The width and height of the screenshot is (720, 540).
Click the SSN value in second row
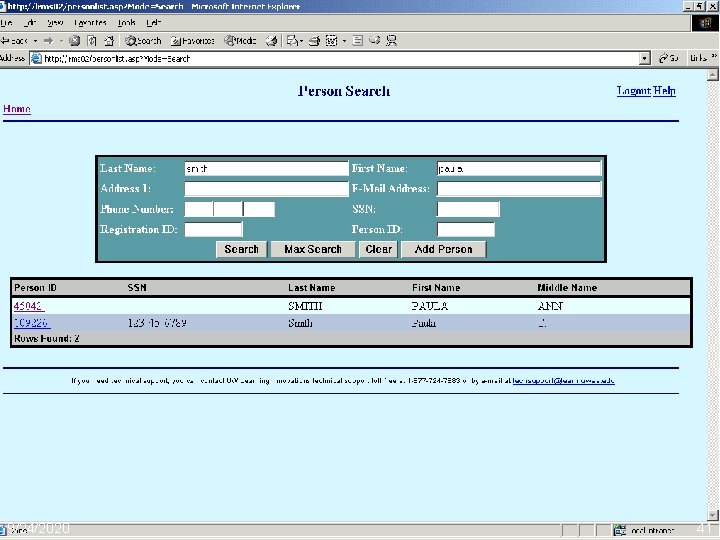click(x=157, y=323)
